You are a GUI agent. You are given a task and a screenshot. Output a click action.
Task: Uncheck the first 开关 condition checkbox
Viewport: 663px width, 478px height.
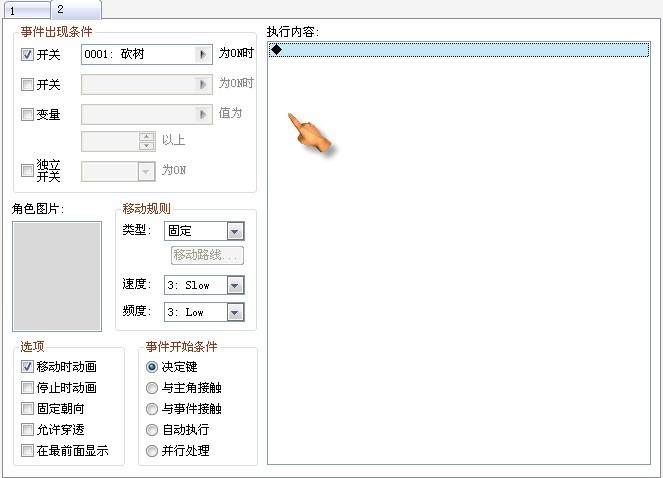coord(27,55)
